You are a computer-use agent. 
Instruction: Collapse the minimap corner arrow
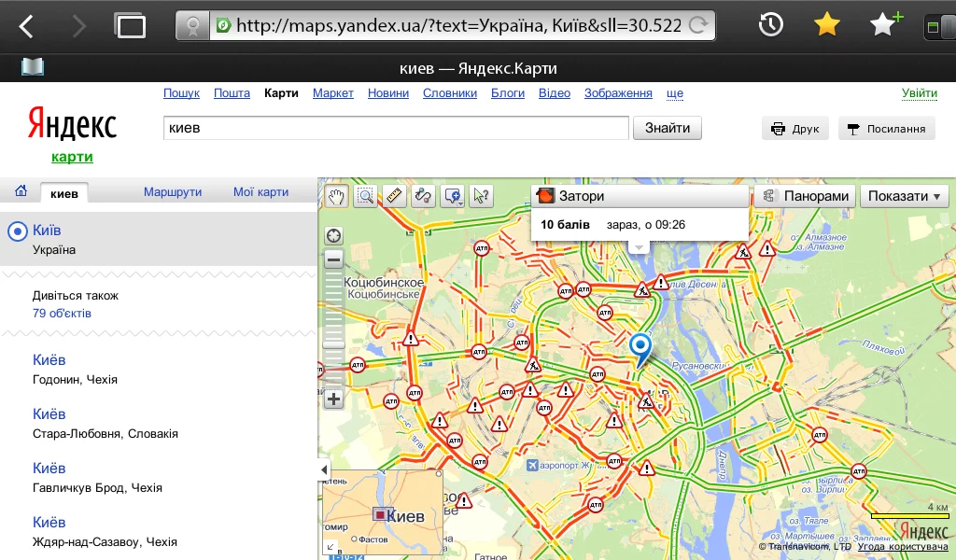tap(330, 547)
